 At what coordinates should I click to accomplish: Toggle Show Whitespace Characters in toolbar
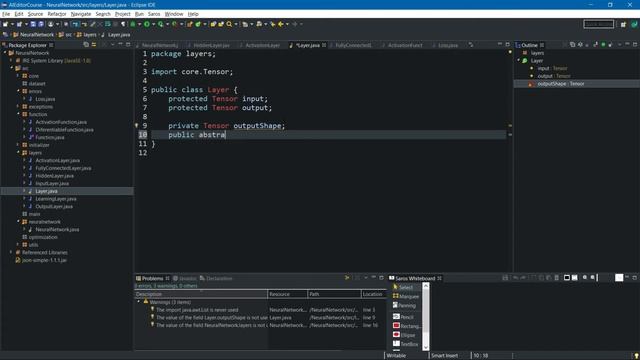[x=123, y=24]
